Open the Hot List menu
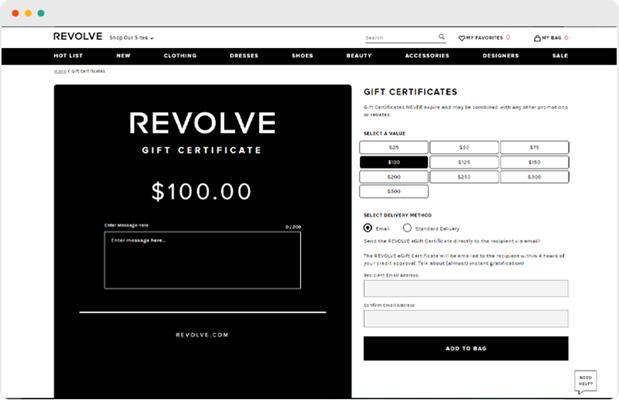The height and width of the screenshot is (400, 619). point(68,56)
